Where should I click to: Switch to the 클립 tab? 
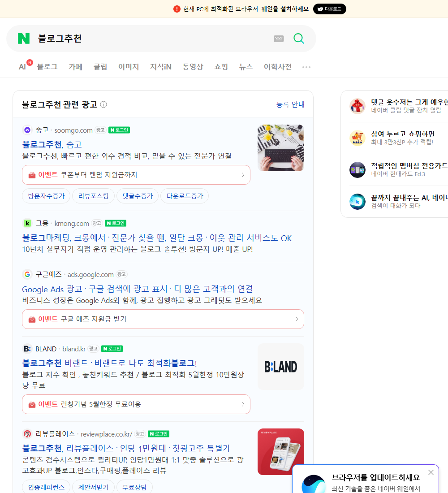click(x=100, y=67)
